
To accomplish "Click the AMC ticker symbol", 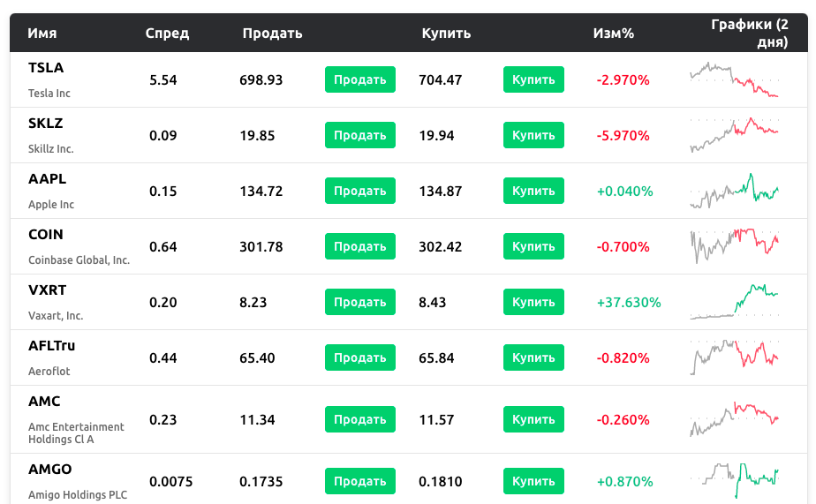I will coord(44,401).
